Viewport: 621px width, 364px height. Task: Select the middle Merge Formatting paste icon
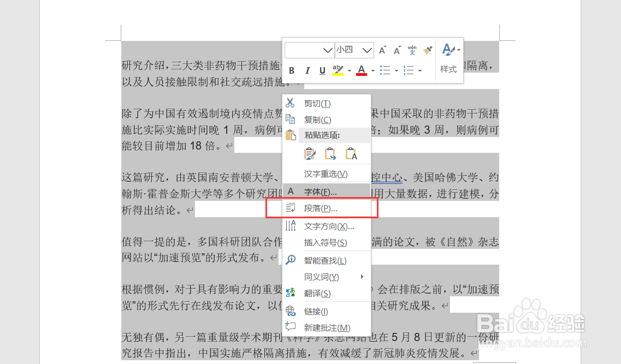pos(330,154)
